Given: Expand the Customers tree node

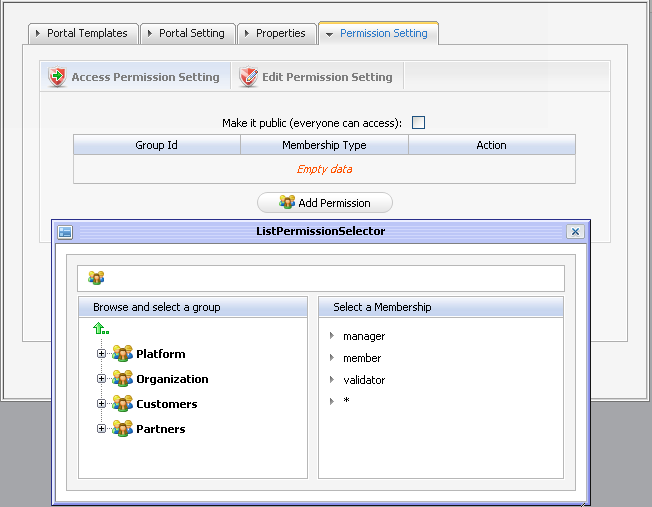Looking at the screenshot, I should click(x=101, y=404).
